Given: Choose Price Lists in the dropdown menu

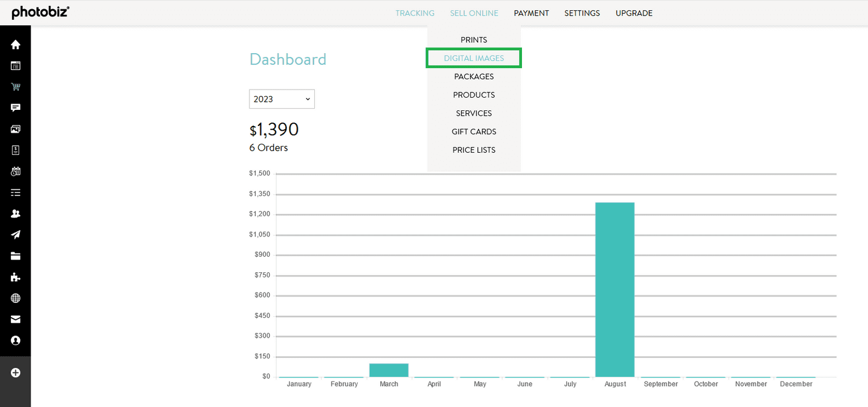Looking at the screenshot, I should click(474, 150).
